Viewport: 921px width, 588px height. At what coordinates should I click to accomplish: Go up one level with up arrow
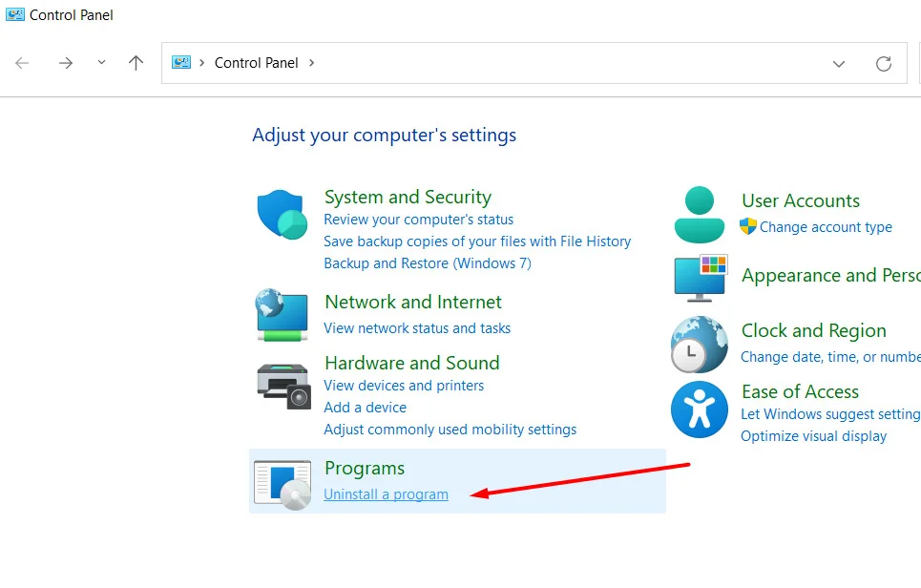point(136,63)
